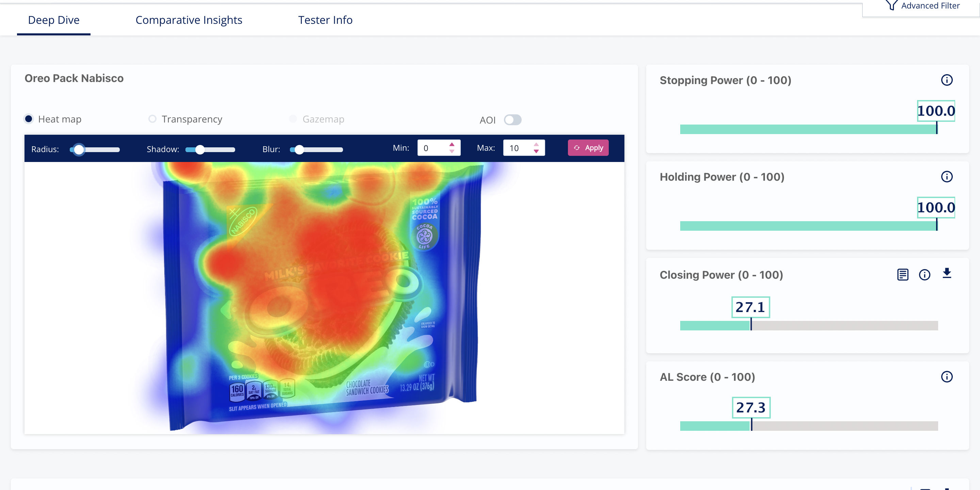Open the AL Score info icon

[x=947, y=377]
